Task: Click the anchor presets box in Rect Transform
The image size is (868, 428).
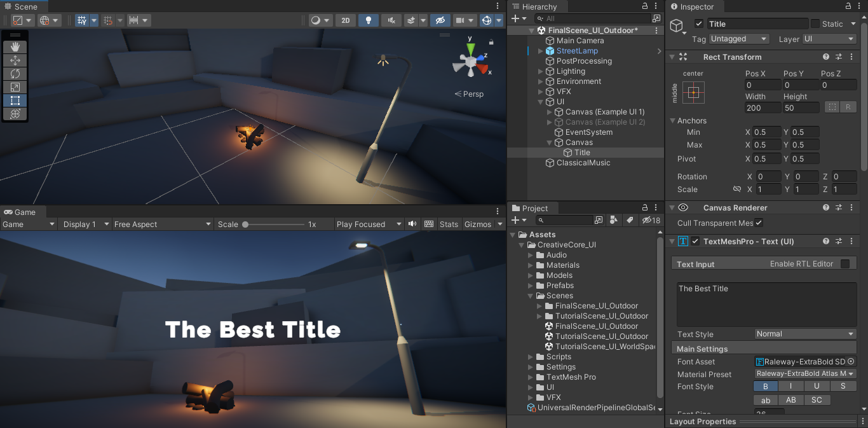Action: (693, 93)
